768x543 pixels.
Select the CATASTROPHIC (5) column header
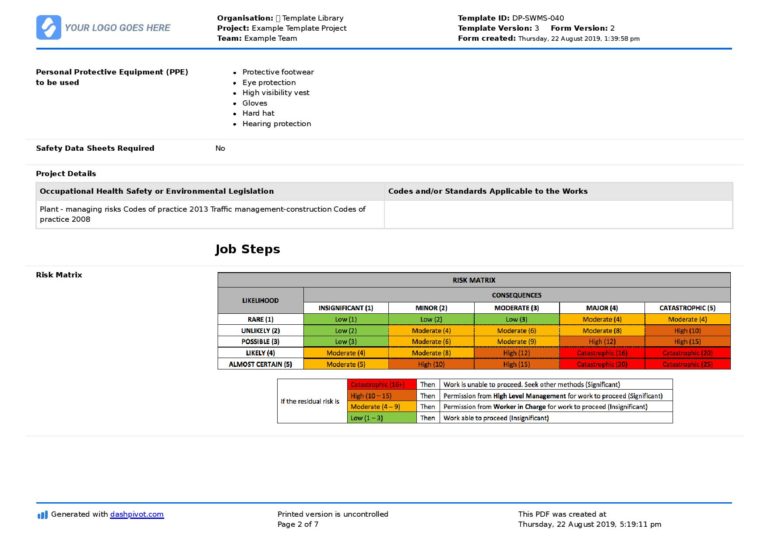[688, 308]
